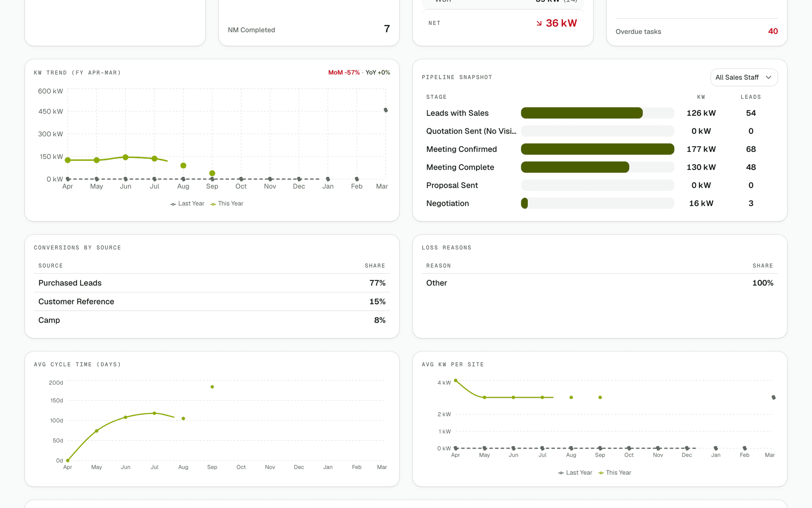Click the Camp source row
812x508 pixels.
tap(212, 320)
